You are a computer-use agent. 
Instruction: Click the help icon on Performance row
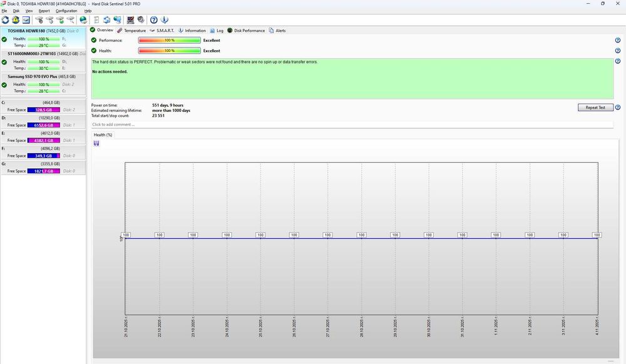coord(618,40)
